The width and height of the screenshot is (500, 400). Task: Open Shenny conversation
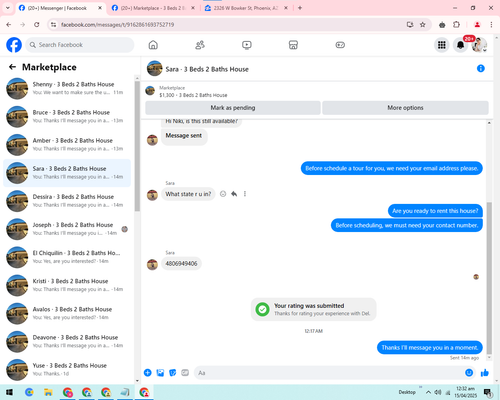(x=67, y=88)
